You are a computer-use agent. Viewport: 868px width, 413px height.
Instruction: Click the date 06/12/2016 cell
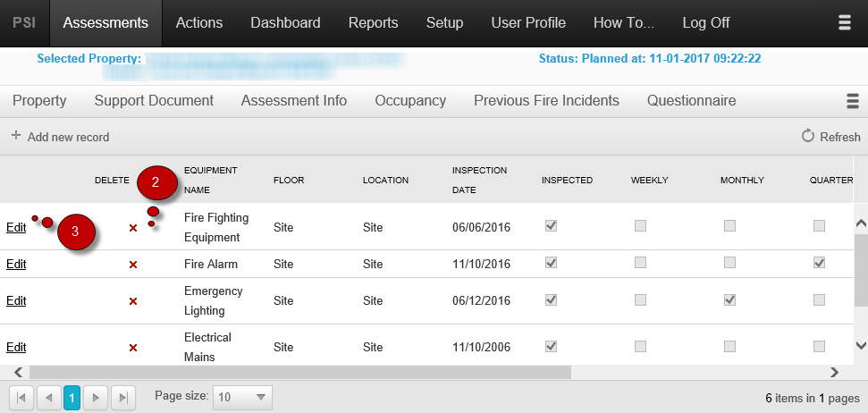click(x=482, y=300)
